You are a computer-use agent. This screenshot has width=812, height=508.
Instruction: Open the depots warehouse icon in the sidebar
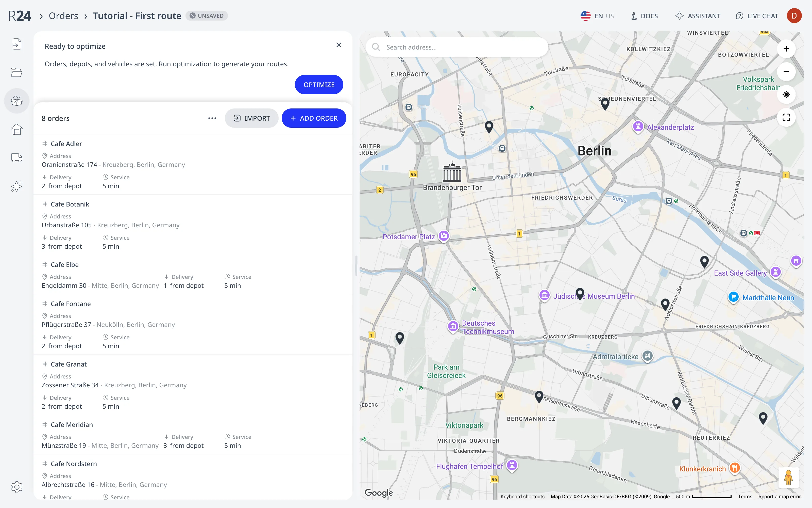point(16,129)
